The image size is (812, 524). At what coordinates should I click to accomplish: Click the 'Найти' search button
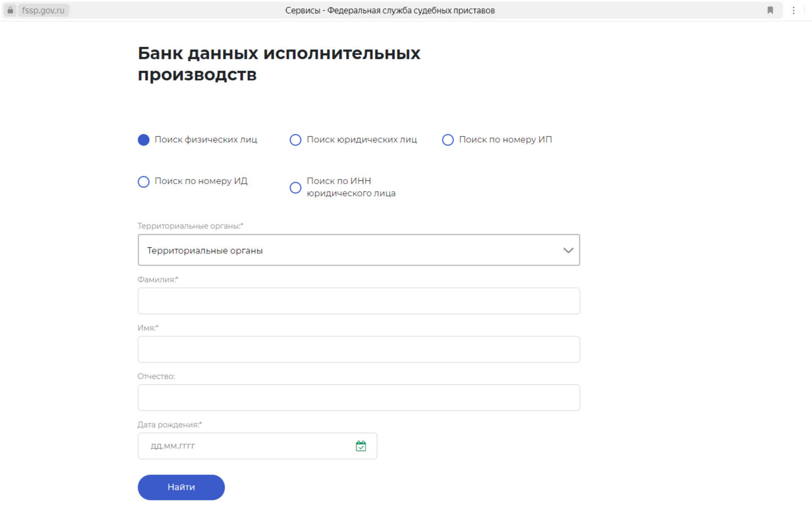point(181,487)
